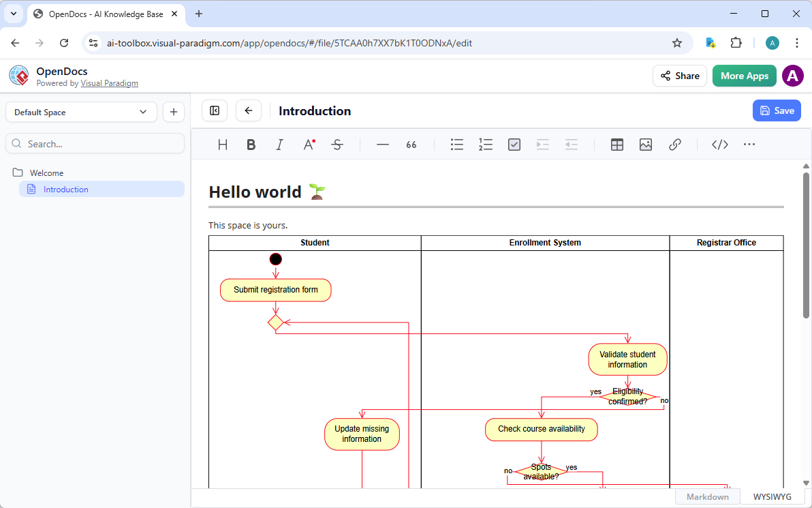Insert a table using the toolbar
The width and height of the screenshot is (812, 508).
616,144
